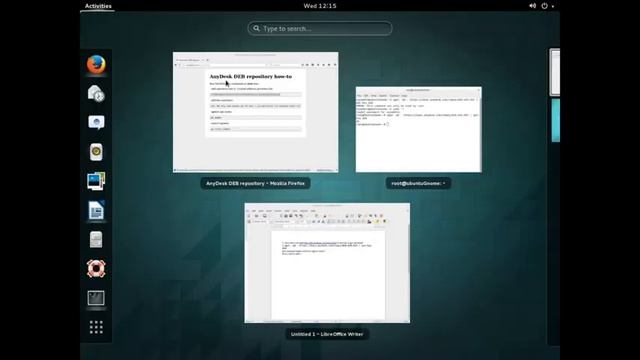640x360 pixels.
Task: Click the Type to search field
Action: pos(320,29)
